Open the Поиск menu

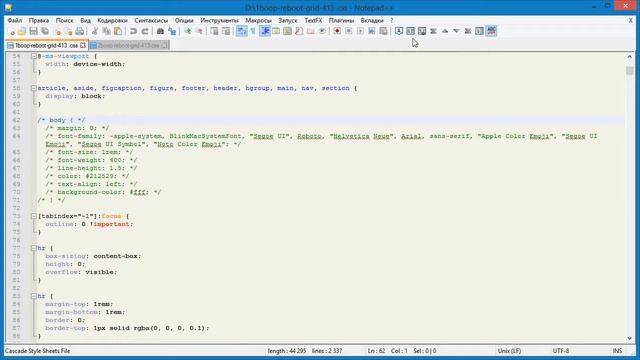coord(64,20)
